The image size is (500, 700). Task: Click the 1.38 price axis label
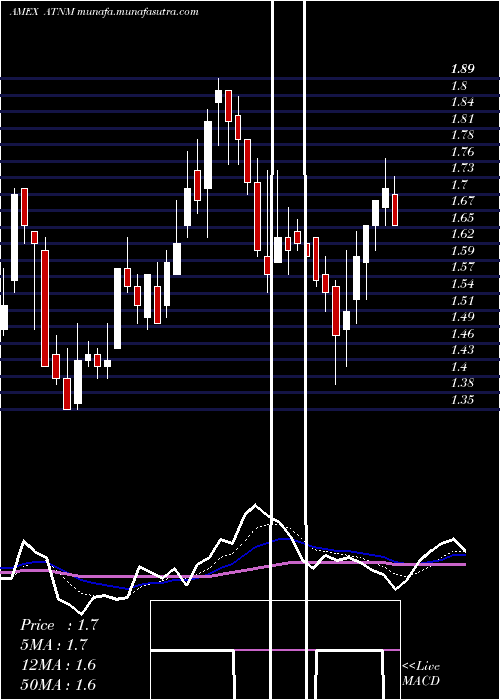462,383
